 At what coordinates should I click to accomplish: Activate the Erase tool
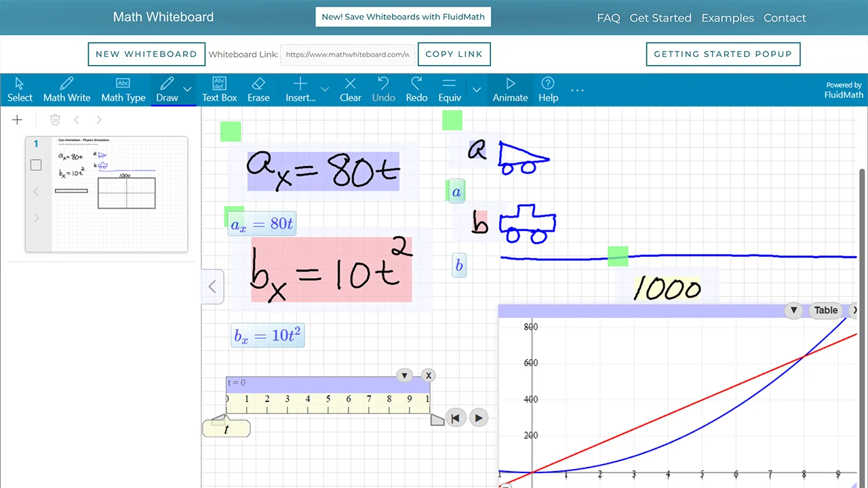pos(258,89)
